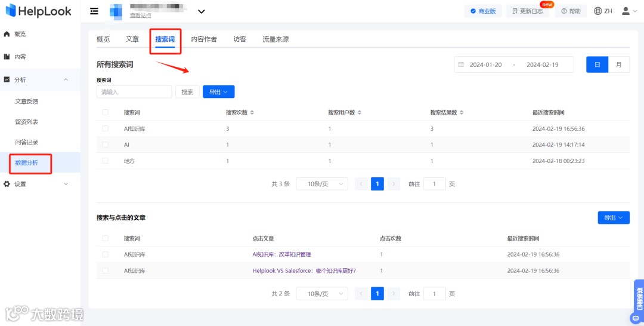The image size is (644, 326).
Task: Open the 帮助 help button
Action: pyautogui.click(x=571, y=11)
